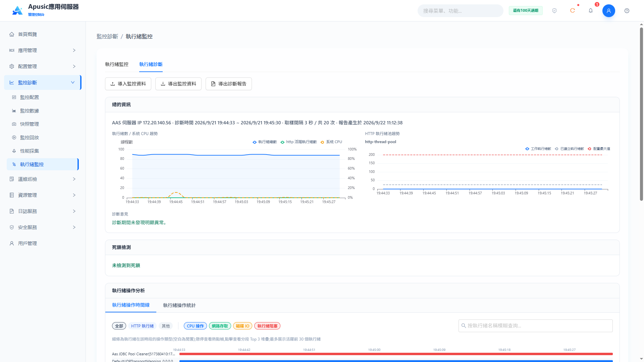The height and width of the screenshot is (362, 644).
Task: Go to 首頁概覽 in sidebar
Action: coord(43,34)
